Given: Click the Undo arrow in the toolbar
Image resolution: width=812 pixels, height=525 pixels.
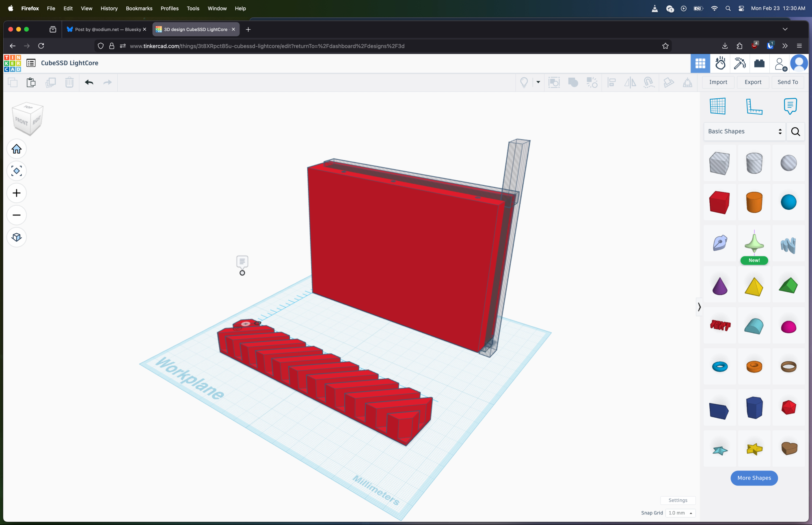Looking at the screenshot, I should click(89, 82).
